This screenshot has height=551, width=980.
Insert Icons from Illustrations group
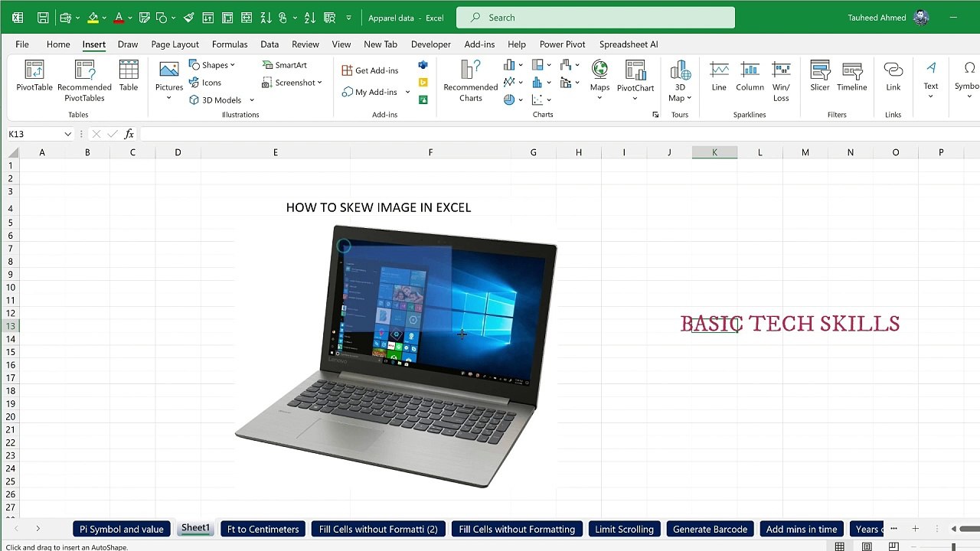[205, 83]
